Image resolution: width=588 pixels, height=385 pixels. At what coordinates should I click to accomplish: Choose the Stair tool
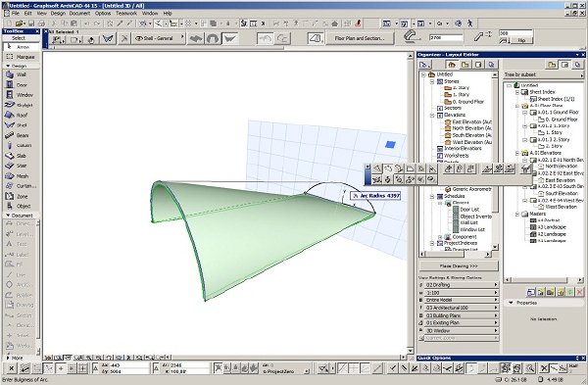22,166
